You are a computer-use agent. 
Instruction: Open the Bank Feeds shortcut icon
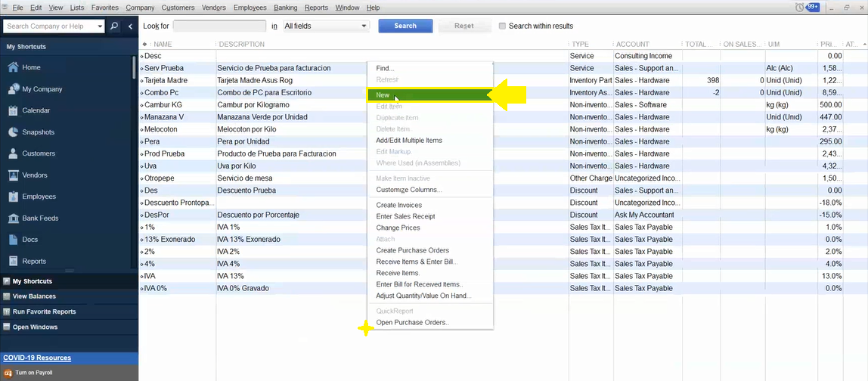coord(14,218)
